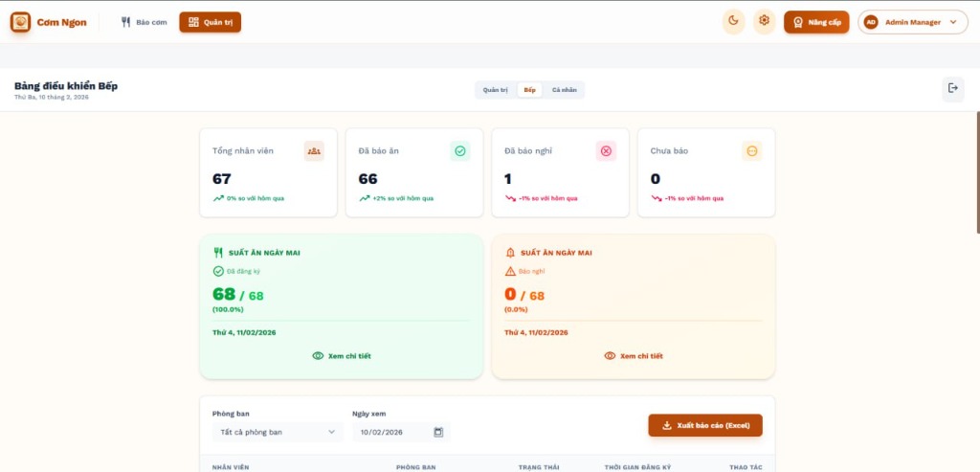Open the Báo cơm menu

[x=145, y=22]
